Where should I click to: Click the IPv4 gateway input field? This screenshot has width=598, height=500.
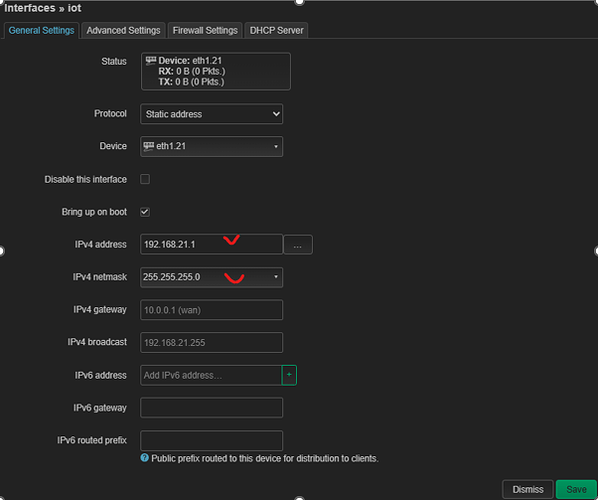(x=212, y=310)
